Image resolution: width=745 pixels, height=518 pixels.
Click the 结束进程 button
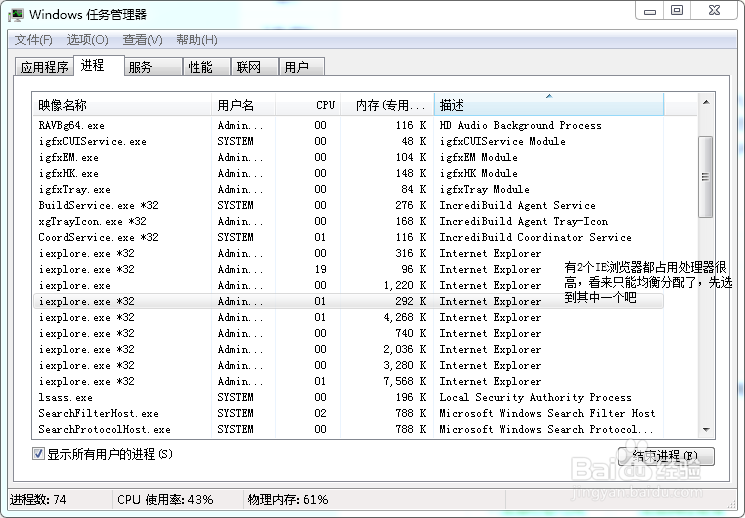click(x=666, y=456)
